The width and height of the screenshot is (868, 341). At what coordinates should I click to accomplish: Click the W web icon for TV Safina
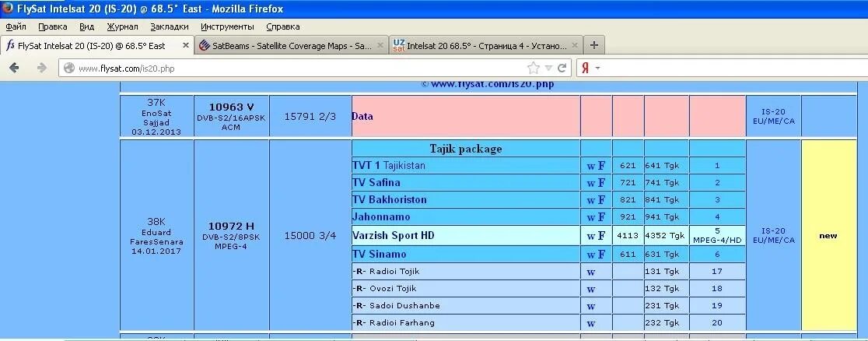click(x=590, y=183)
